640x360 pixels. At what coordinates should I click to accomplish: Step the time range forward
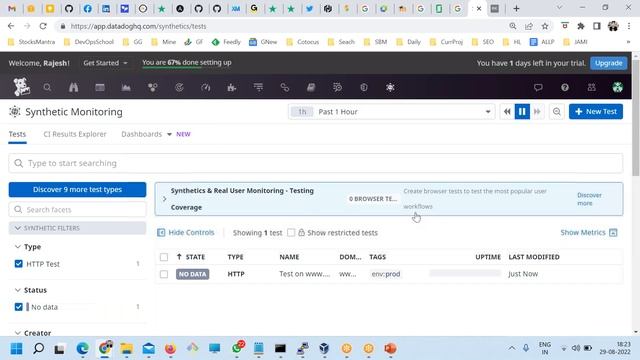pos(537,111)
